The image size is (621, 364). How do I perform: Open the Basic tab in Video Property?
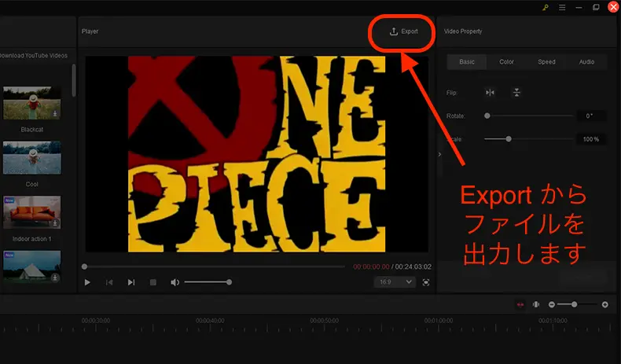(467, 62)
